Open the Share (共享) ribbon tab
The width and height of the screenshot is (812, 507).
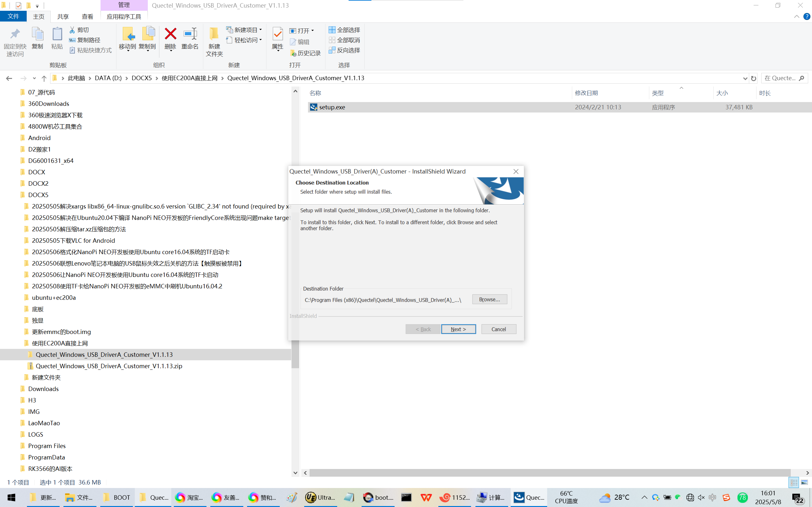(63, 16)
